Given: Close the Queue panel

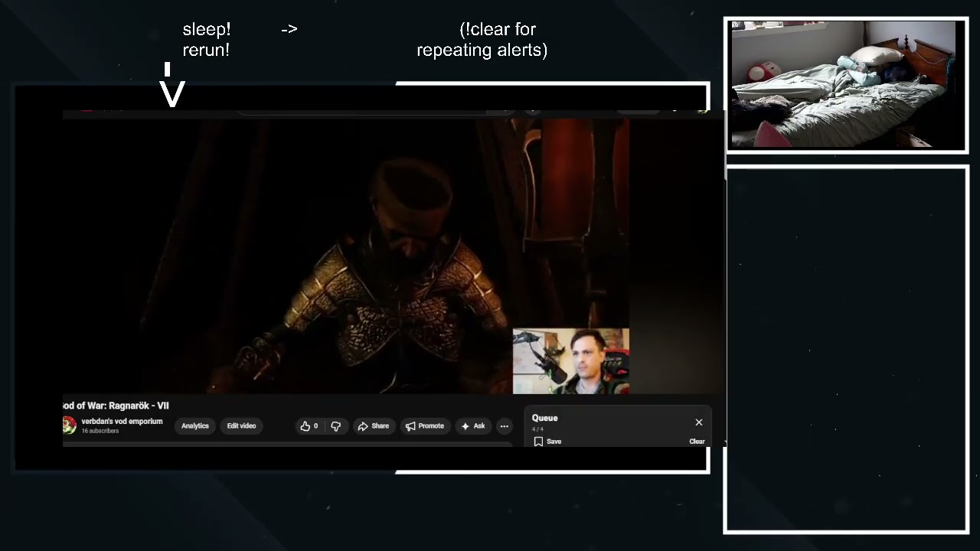Looking at the screenshot, I should 699,422.
